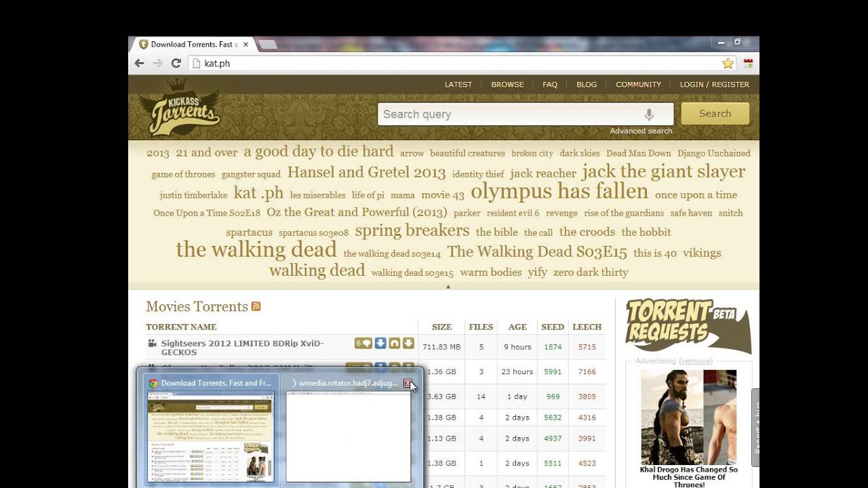Screen dimensions: 868x488
Task: Click 'warm bodies' tag
Action: [x=491, y=272]
